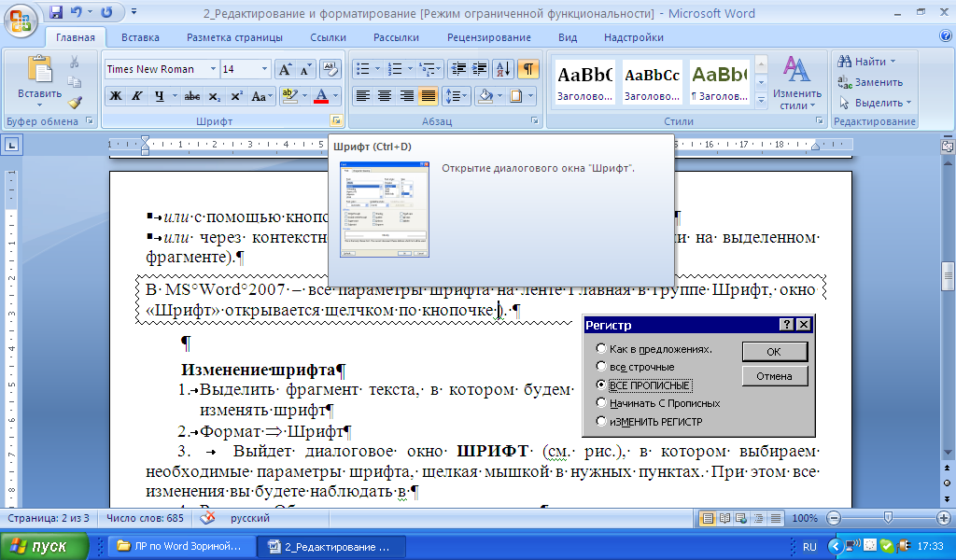Toggle show paragraph marks ¶
This screenshot has height=560, width=956.
click(x=528, y=69)
